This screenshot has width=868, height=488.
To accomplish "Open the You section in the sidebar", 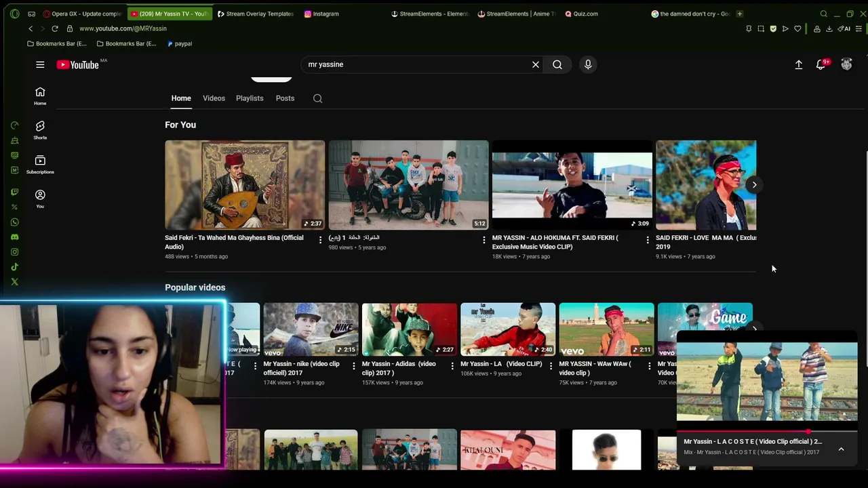I will (x=40, y=199).
